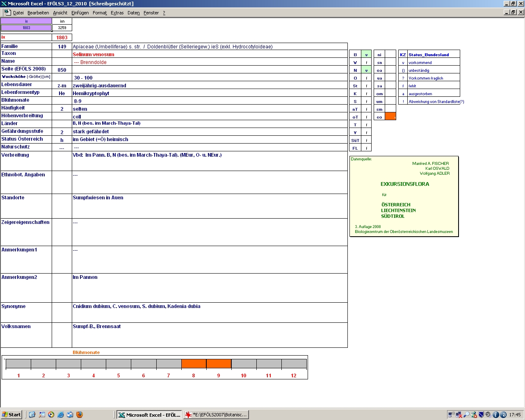Open the Ansicht menu
525x420 pixels.
click(60, 13)
